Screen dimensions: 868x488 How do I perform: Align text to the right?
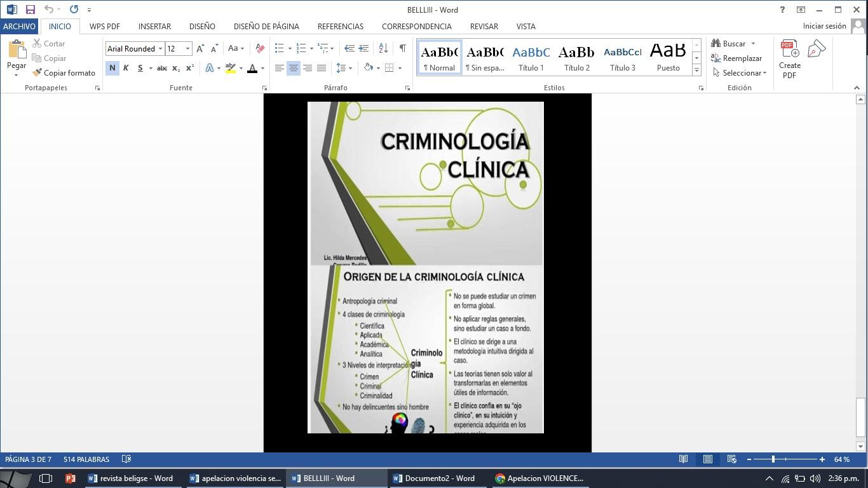(308, 68)
